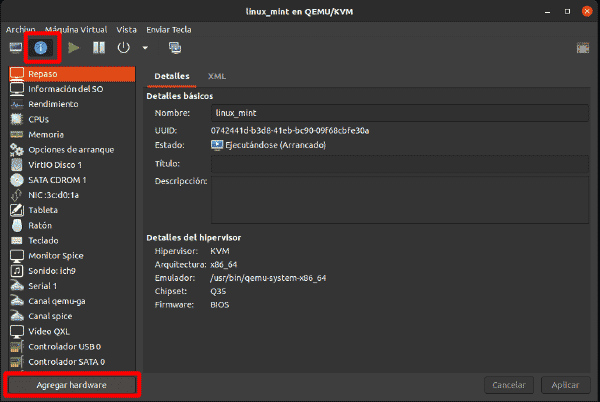Click the Descripción text area
The height and width of the screenshot is (402, 600).
400,200
